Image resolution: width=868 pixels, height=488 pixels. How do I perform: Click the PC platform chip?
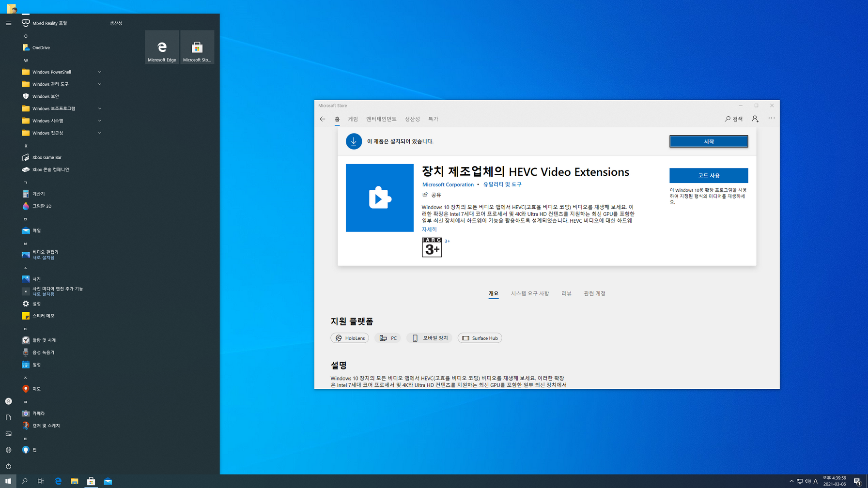(x=388, y=338)
